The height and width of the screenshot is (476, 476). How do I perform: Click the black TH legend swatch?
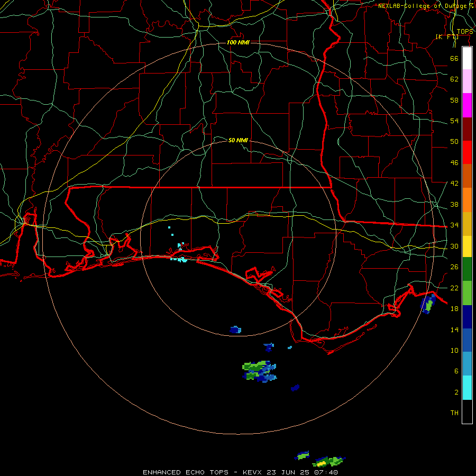[x=467, y=411]
